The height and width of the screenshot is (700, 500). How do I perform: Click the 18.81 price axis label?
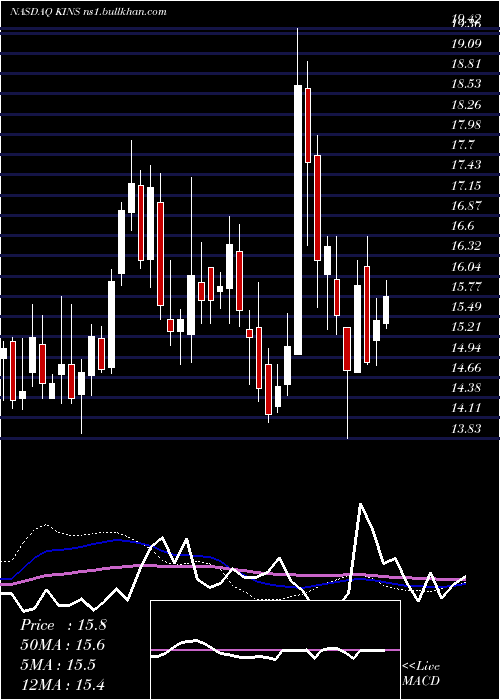(466, 63)
